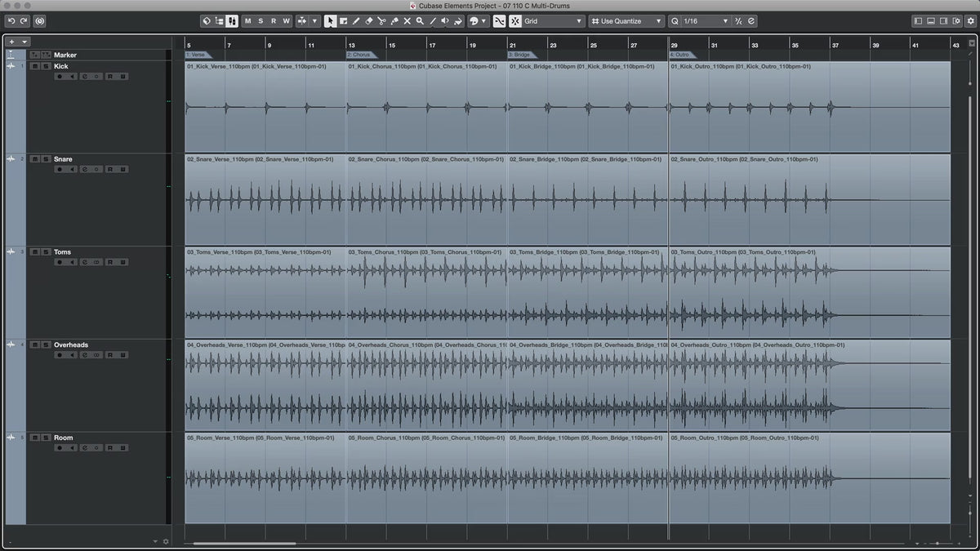Click the Redo arrow icon
Screen dimensions: 980x551
point(24,21)
